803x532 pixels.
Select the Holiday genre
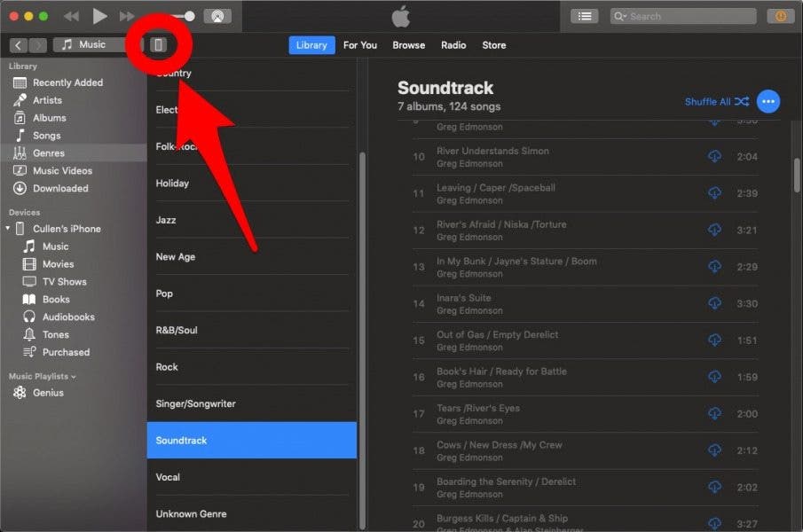252,184
